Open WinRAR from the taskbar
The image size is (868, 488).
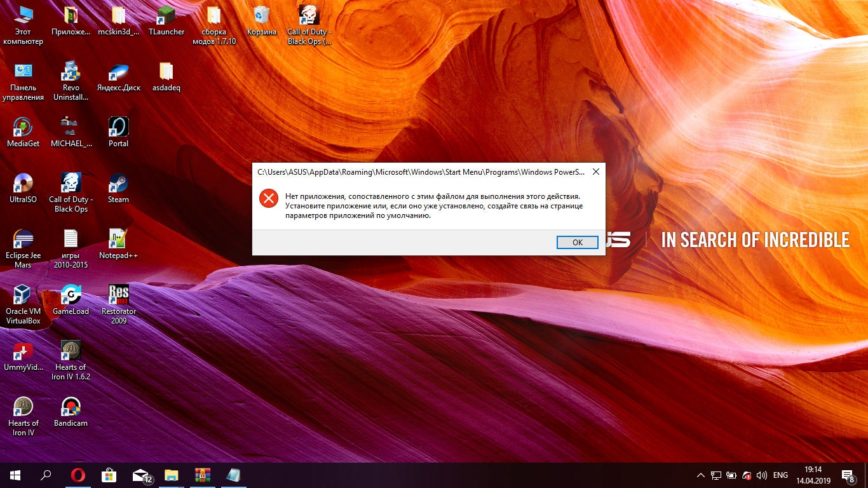click(x=202, y=475)
